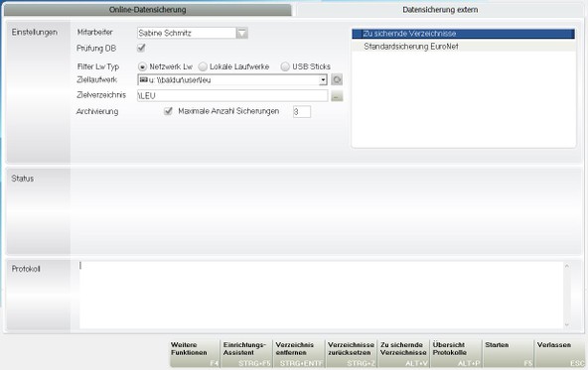Expand the Ziellaufwerk drive combo box
Screen dimensions: 588x370
point(323,79)
